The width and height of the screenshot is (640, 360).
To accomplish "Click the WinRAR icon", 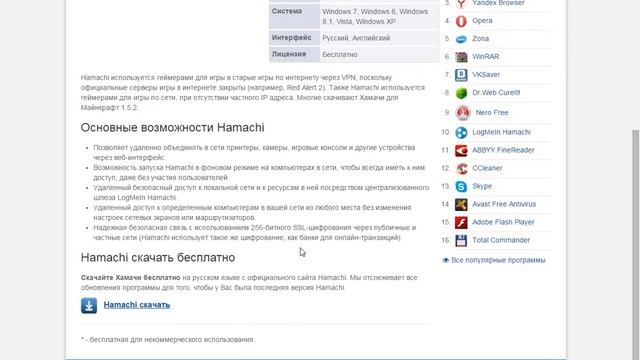I will [461, 57].
